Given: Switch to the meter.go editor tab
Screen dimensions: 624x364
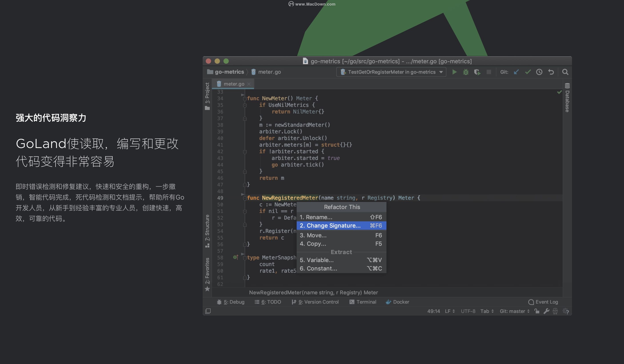Looking at the screenshot, I should (x=234, y=84).
